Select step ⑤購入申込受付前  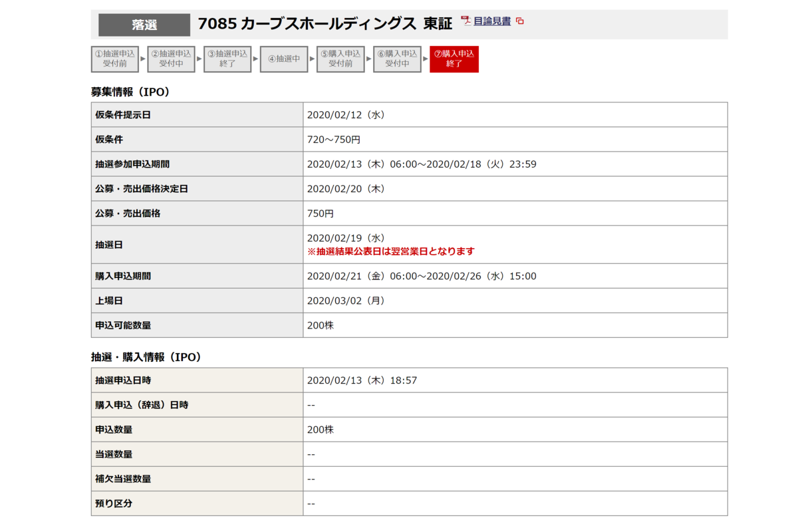340,59
